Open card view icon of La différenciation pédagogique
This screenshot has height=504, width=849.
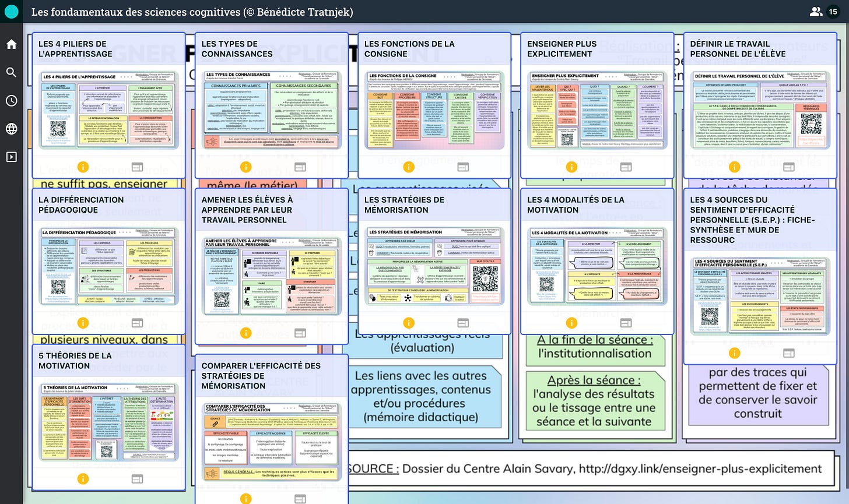[137, 323]
